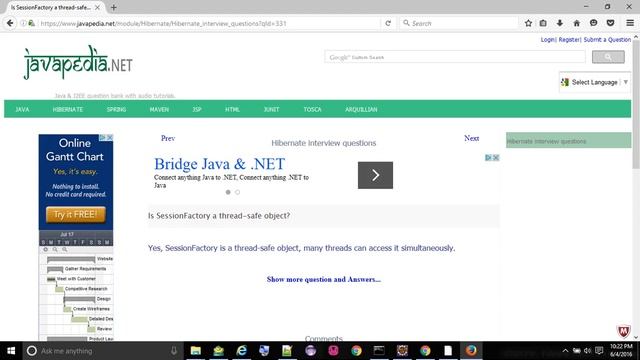Close the SessionFactory browser tab
The height and width of the screenshot is (360, 640).
97,7
